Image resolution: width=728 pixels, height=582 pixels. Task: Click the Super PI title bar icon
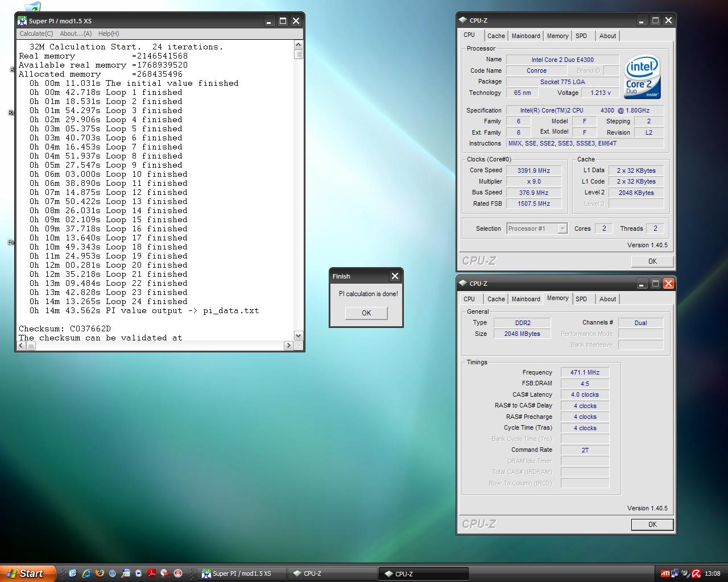click(22, 21)
